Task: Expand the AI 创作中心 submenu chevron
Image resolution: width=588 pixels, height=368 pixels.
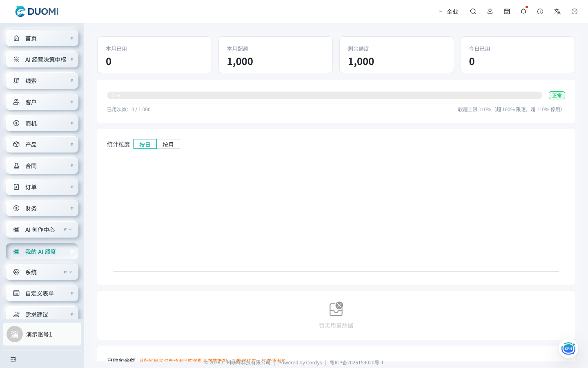Action: click(x=70, y=229)
